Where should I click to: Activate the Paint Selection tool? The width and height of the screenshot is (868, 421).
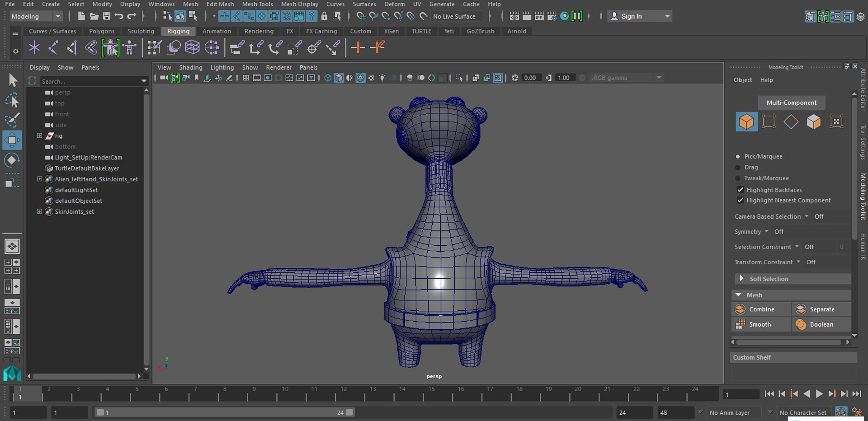pos(12,120)
